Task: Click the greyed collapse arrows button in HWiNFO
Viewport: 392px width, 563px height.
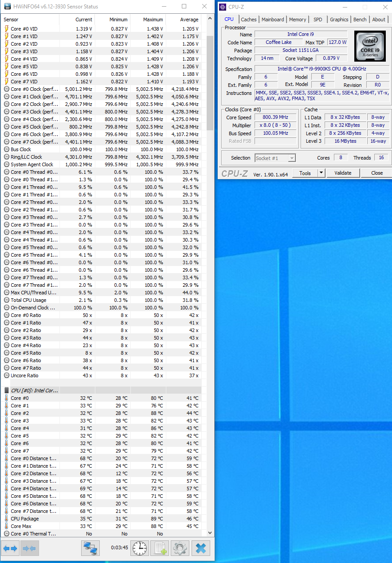Action: pyautogui.click(x=29, y=548)
